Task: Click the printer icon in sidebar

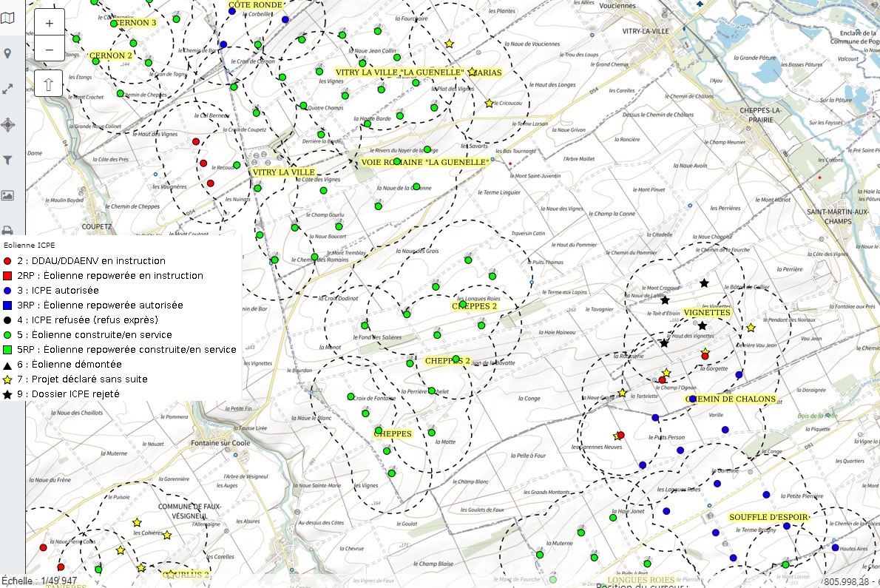Action: (7, 229)
